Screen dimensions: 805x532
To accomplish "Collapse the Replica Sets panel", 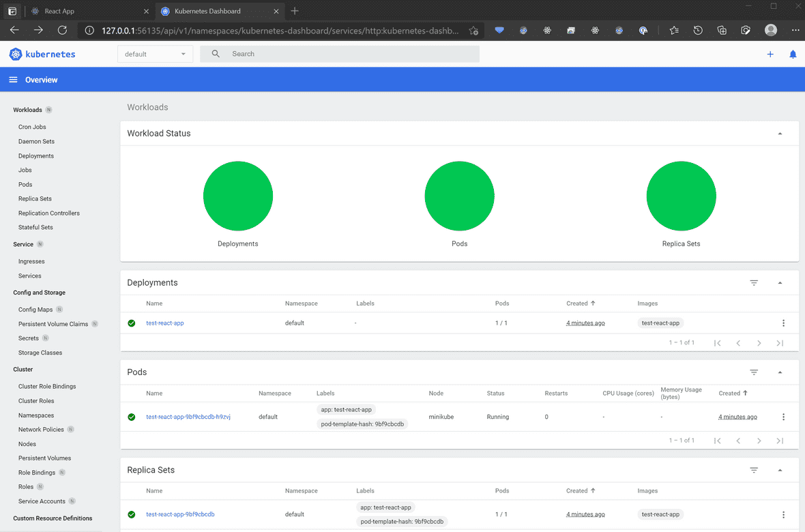I will (x=780, y=470).
